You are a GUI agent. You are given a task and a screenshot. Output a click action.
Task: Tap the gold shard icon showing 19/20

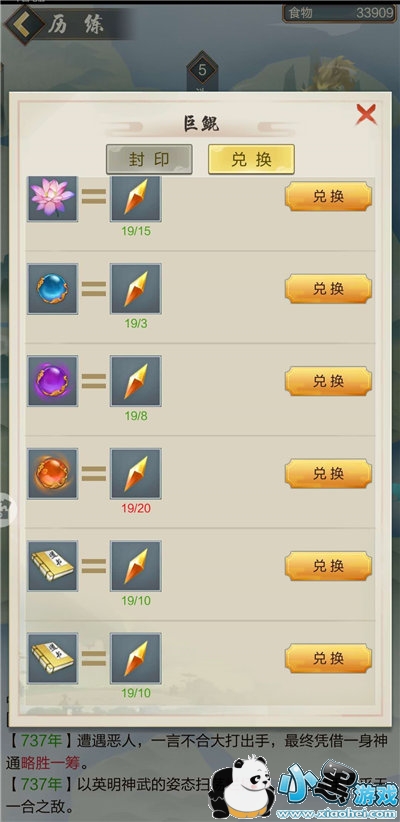[136, 473]
